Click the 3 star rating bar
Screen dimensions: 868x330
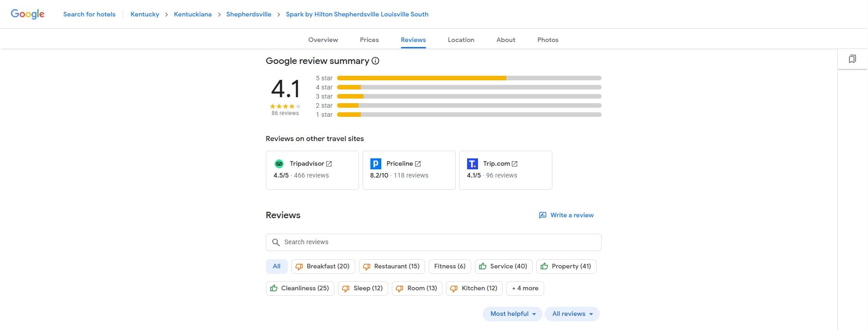469,96
